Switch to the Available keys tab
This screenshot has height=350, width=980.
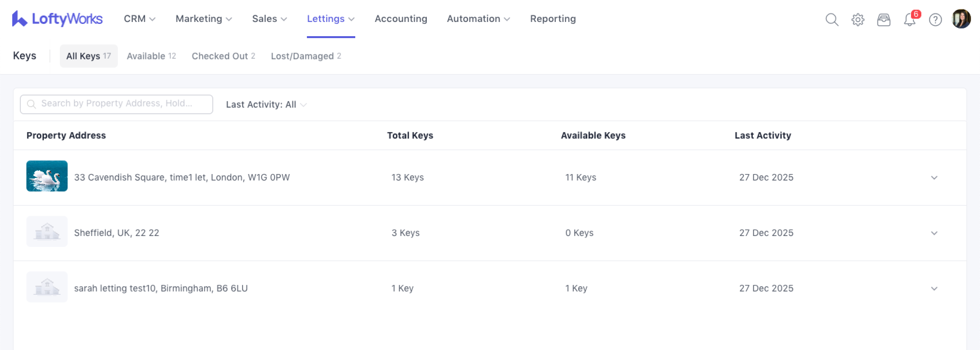click(151, 56)
